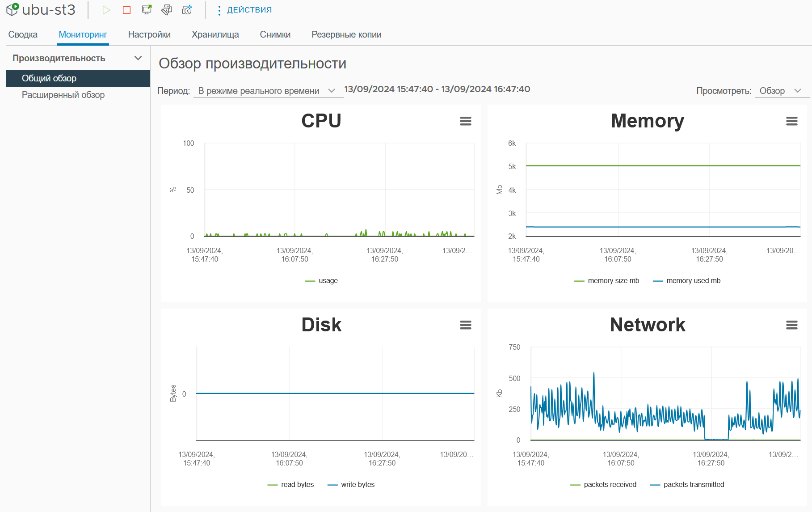
Task: Switch to the Сводка tab
Action: click(23, 34)
